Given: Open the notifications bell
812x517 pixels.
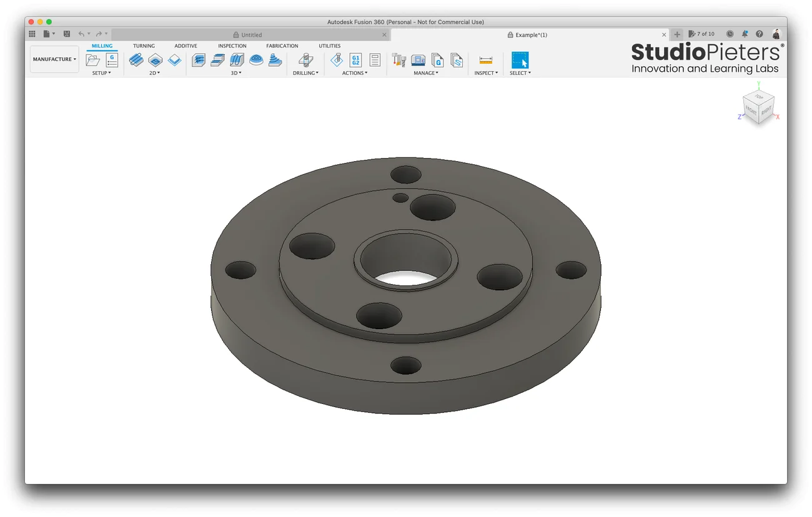Looking at the screenshot, I should [x=745, y=34].
